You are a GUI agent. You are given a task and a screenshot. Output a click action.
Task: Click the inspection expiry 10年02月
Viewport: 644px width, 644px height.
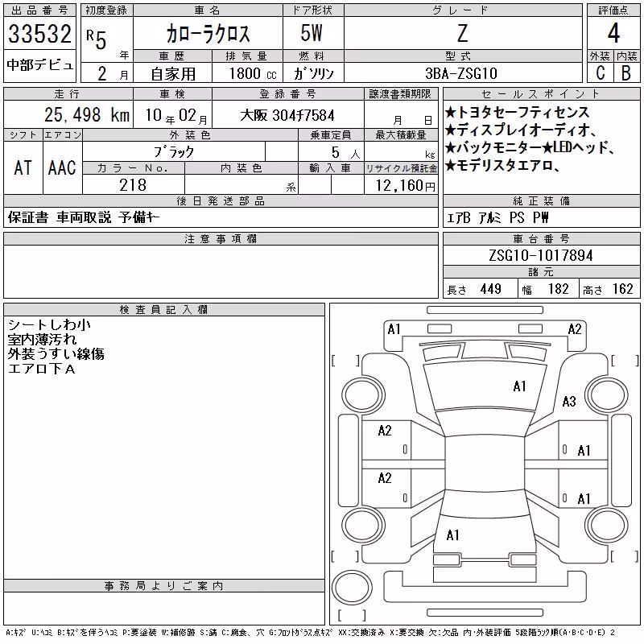176,116
